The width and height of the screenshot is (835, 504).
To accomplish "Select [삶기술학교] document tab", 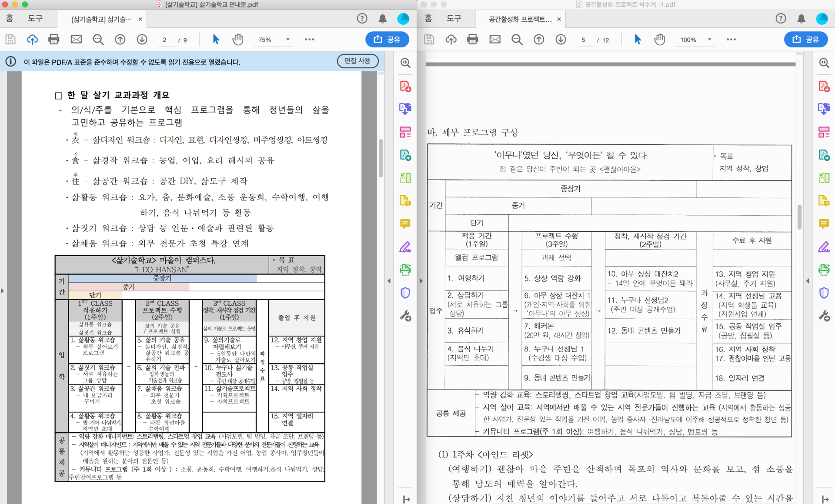I will pos(102,19).
